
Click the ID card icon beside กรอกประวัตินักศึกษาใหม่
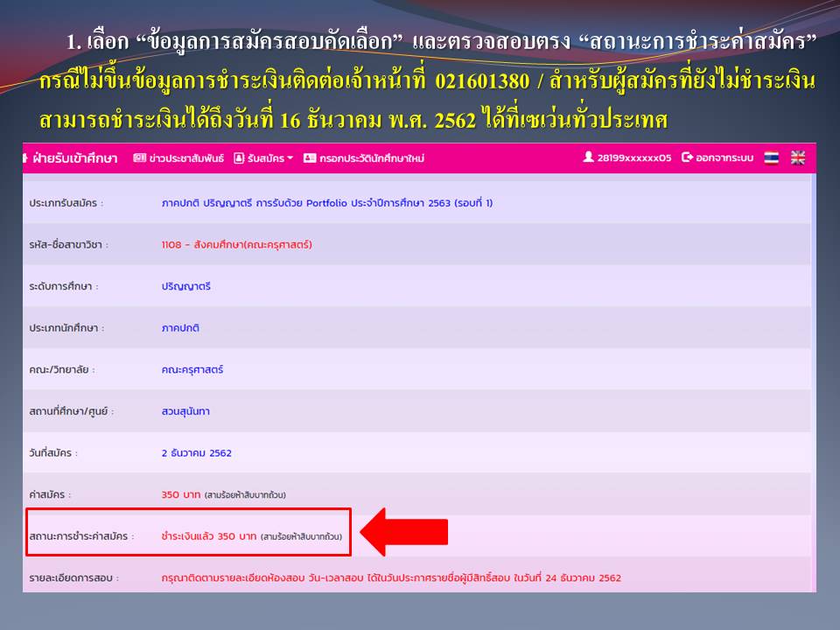coord(309,158)
